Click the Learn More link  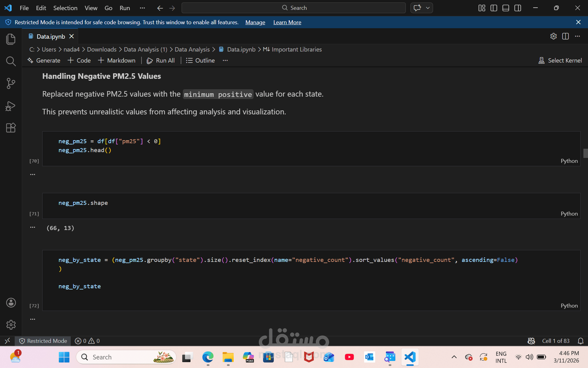coord(287,22)
